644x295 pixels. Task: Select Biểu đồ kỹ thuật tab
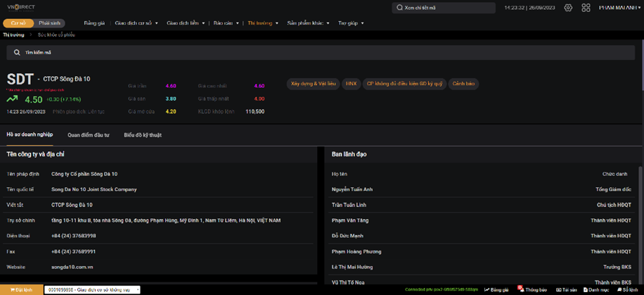pos(143,134)
